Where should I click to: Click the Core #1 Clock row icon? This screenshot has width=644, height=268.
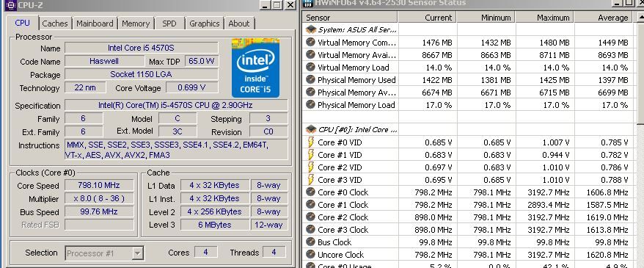pyautogui.click(x=310, y=204)
